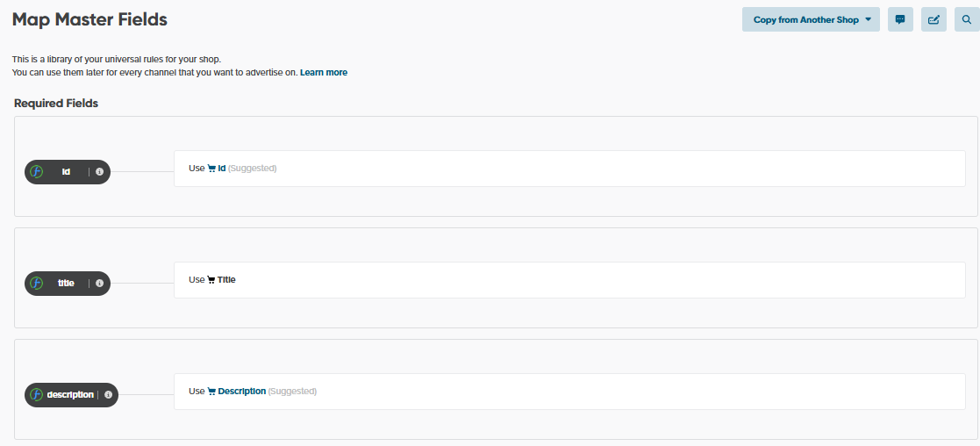This screenshot has width=980, height=446.
Task: Select the id master field label
Action: click(x=66, y=172)
